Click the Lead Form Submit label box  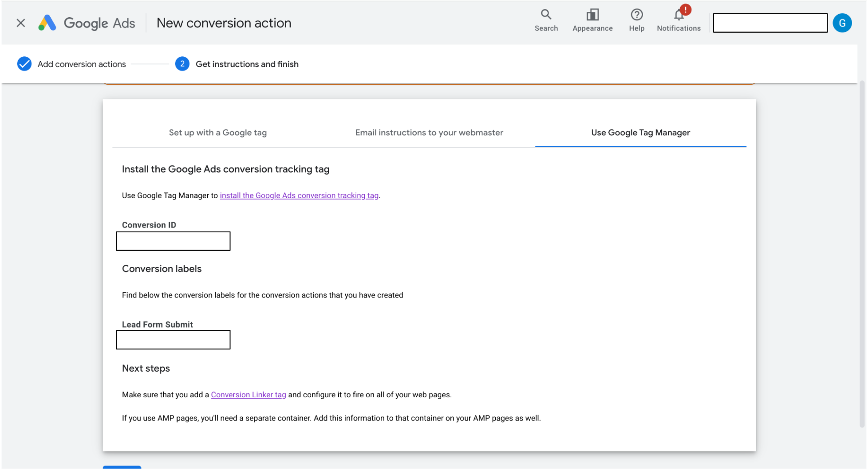173,340
